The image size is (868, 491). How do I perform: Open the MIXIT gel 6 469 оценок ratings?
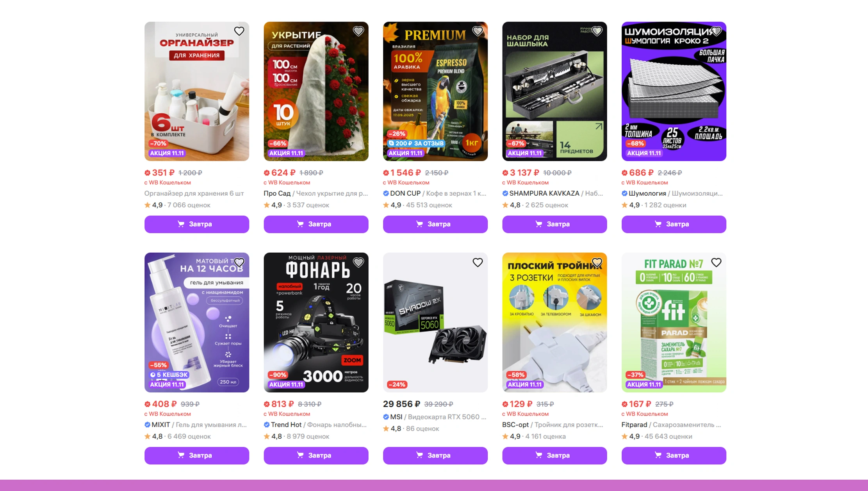[x=189, y=436]
